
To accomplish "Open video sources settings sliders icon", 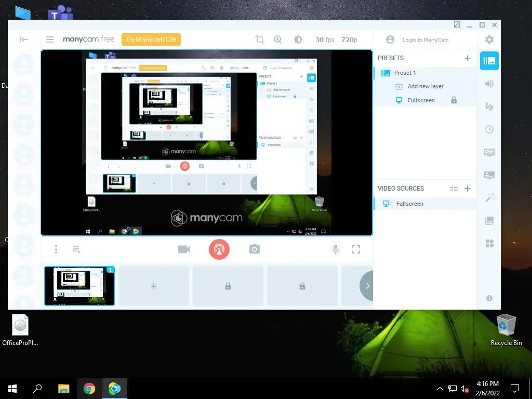I will [x=454, y=189].
